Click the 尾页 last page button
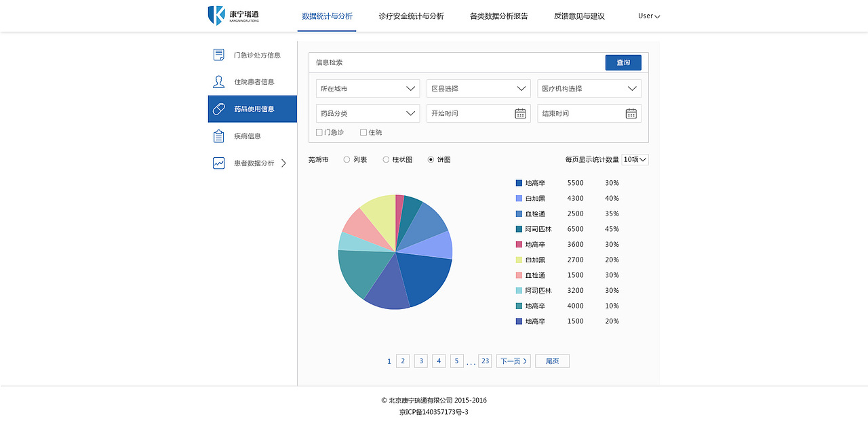 click(x=552, y=361)
